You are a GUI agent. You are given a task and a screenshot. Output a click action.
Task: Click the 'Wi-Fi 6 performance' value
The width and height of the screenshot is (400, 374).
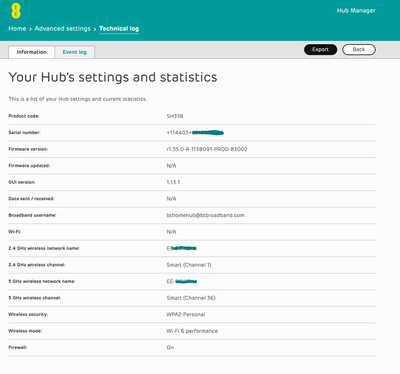192,331
